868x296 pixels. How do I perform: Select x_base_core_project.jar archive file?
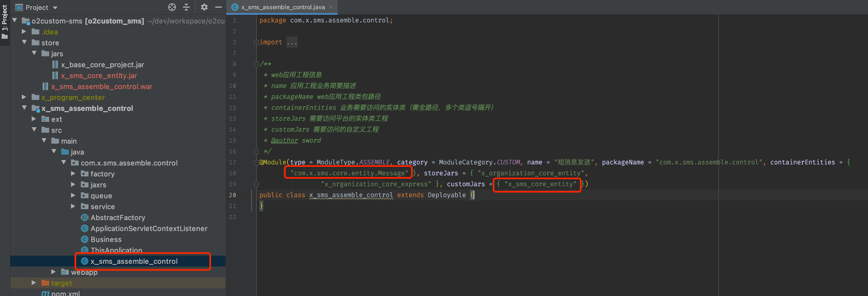click(x=102, y=65)
